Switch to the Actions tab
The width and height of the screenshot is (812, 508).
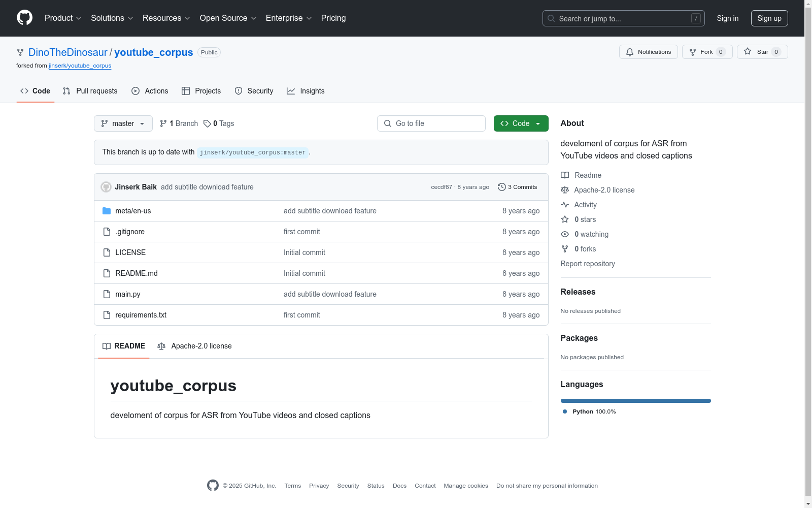click(150, 91)
